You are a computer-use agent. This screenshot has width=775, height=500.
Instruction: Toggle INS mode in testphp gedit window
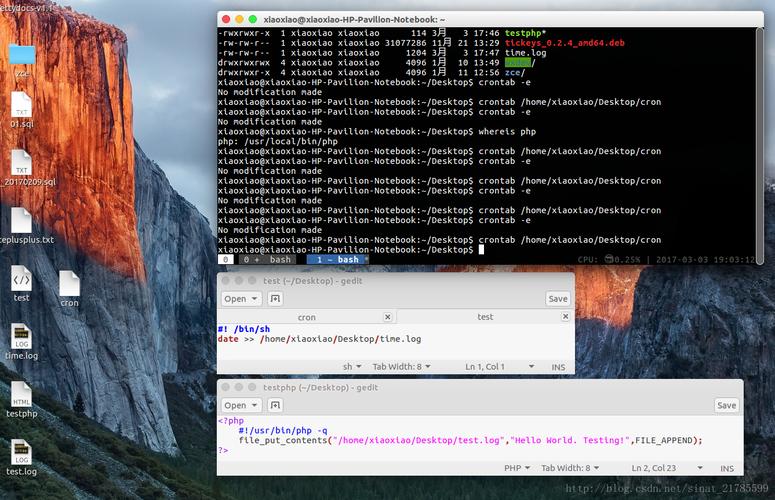727,468
